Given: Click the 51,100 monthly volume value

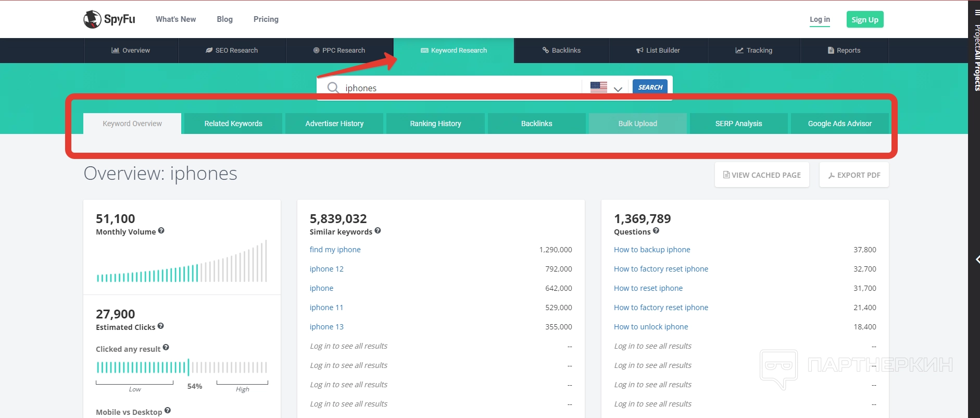Looking at the screenshot, I should pyautogui.click(x=115, y=219).
